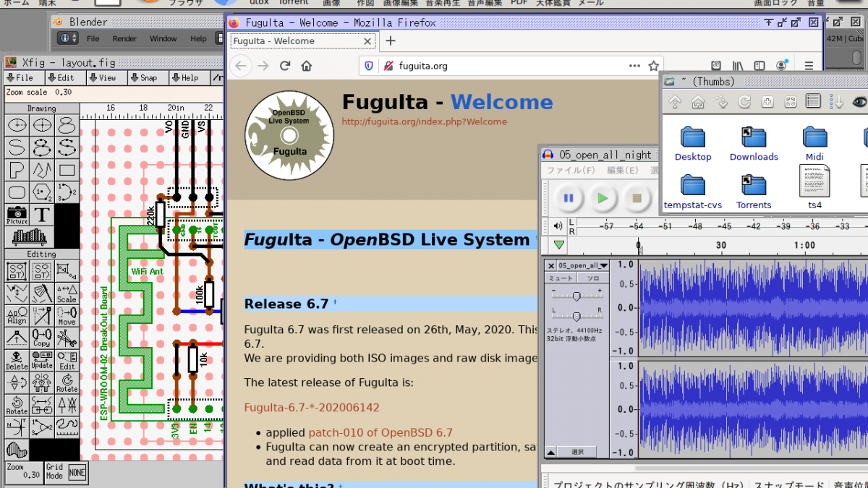The width and height of the screenshot is (868, 488).
Task: Select the regular polygon tool in Xfig
Action: [x=42, y=192]
